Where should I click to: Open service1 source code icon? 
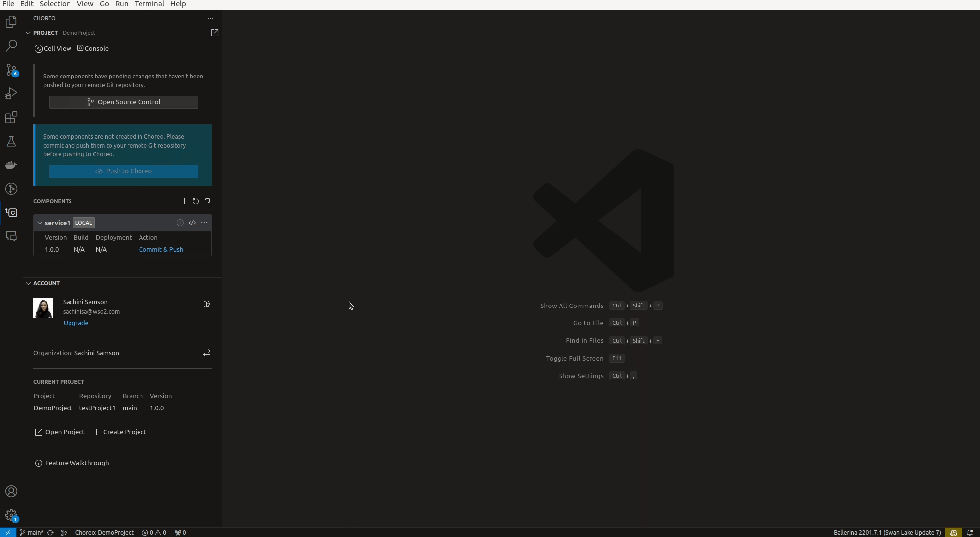(x=192, y=223)
